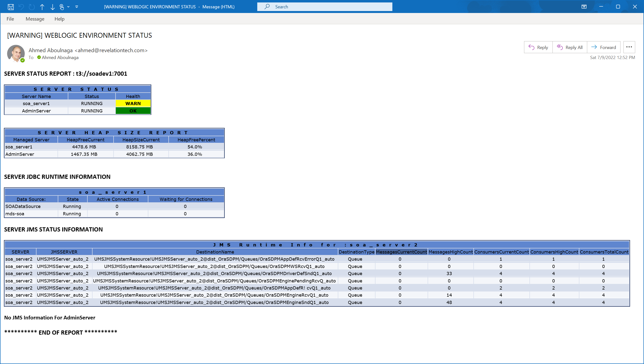644x364 pixels.
Task: Click the recipient name Ahmed Aboulnaga
Action: [60, 58]
